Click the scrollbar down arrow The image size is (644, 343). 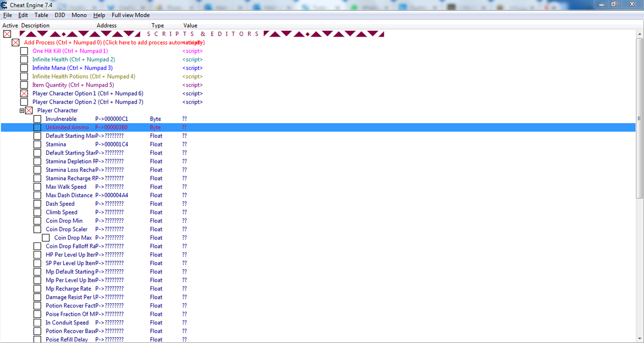639,339
